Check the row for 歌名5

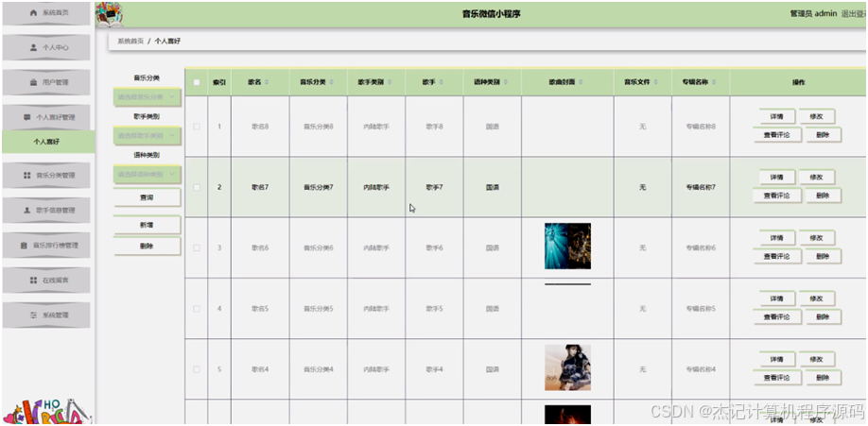coord(197,309)
